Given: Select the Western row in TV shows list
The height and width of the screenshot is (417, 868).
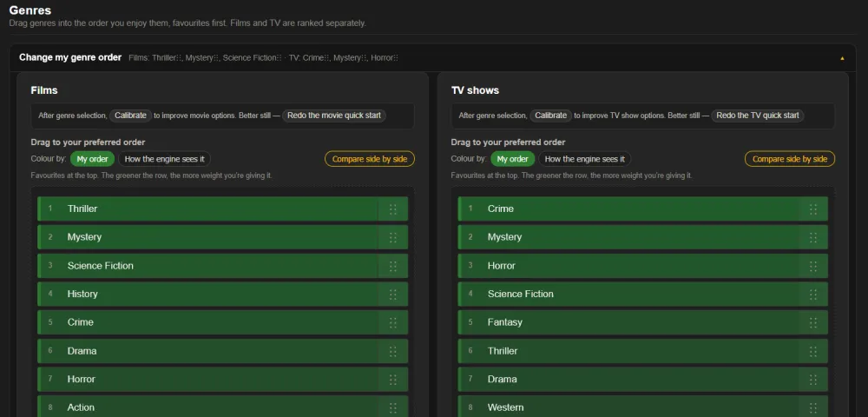Looking at the screenshot, I should click(x=642, y=407).
